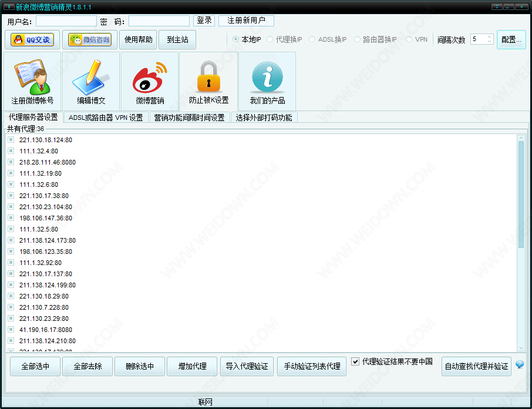Screen dimensions: 532x409
Task: Click the proxy list scroll-down arrow
Action: point(521,348)
